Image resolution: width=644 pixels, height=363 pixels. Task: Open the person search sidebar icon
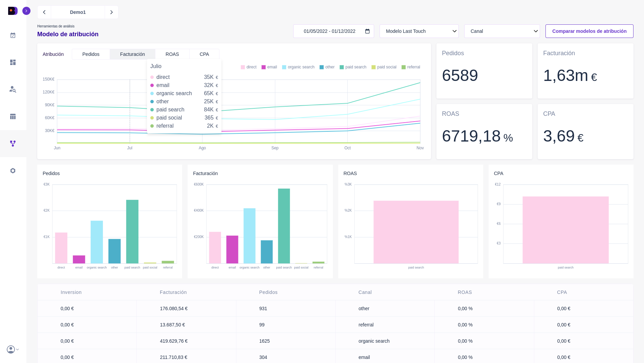(x=13, y=89)
